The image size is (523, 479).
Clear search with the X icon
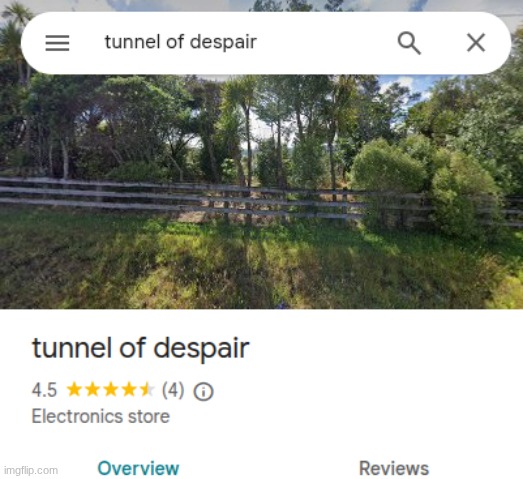pos(476,43)
